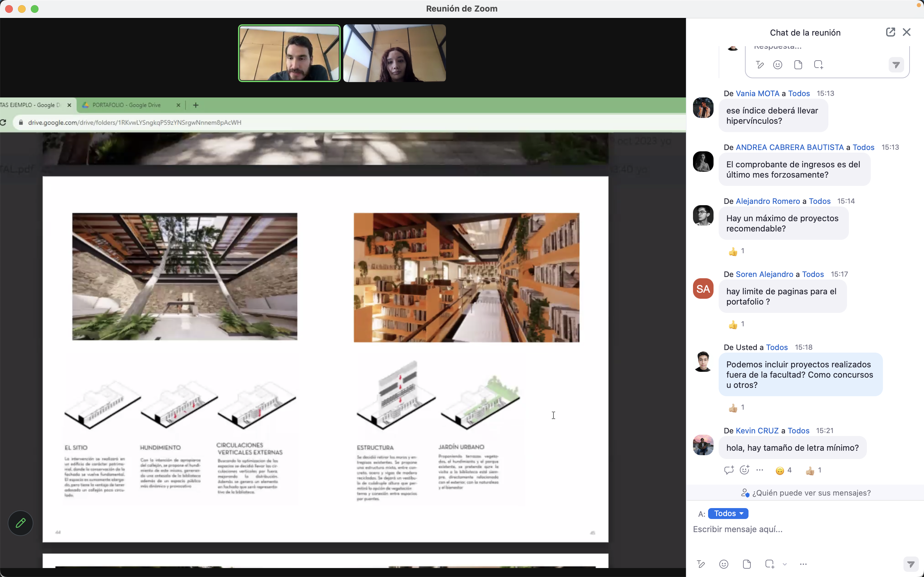Image resolution: width=924 pixels, height=577 pixels.
Task: Open a new browser tab with plus
Action: [x=195, y=105]
